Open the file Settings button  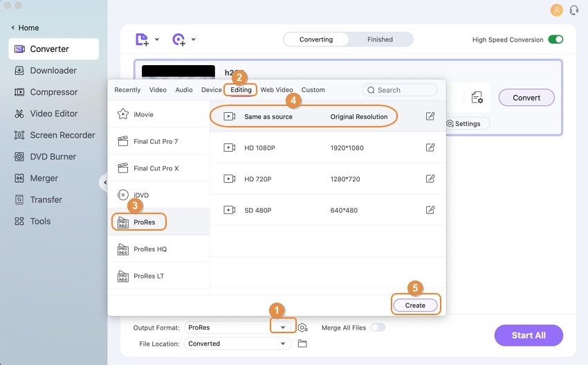coord(466,123)
